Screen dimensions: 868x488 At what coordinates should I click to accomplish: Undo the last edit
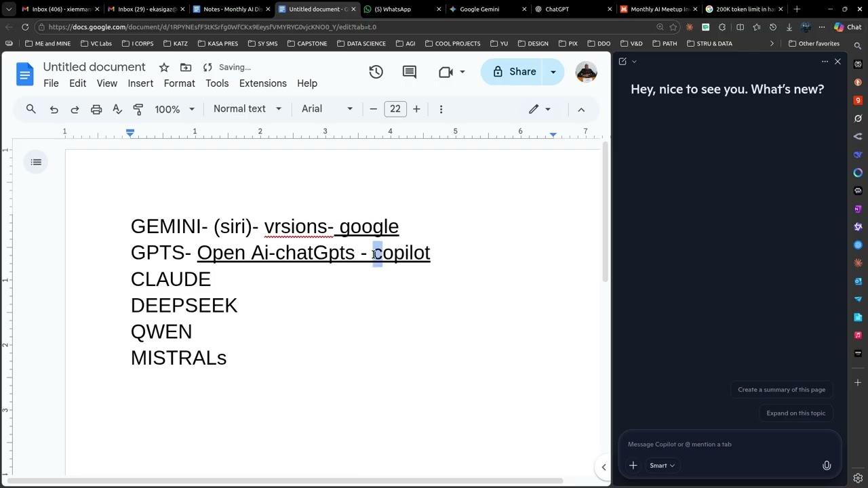coord(54,109)
